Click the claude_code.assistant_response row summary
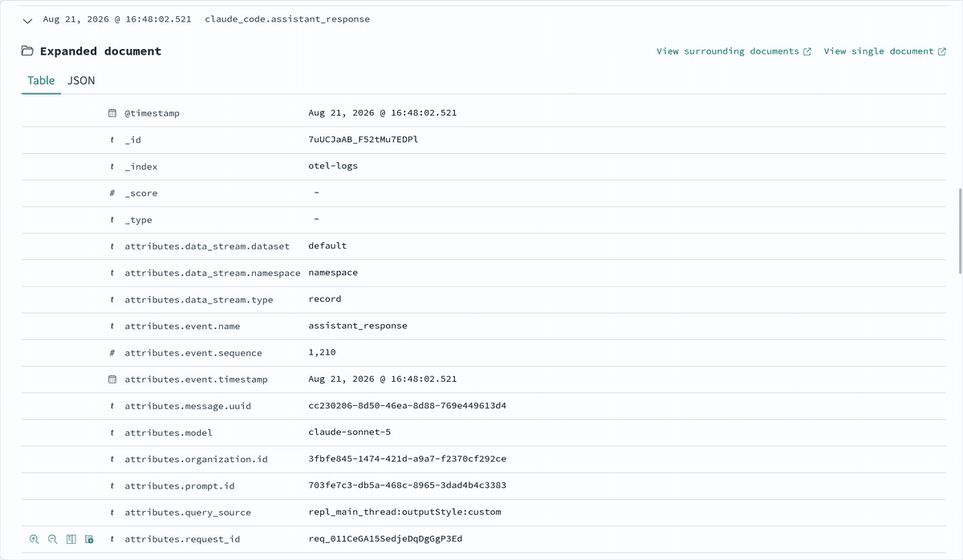The width and height of the screenshot is (963, 560). click(x=287, y=19)
